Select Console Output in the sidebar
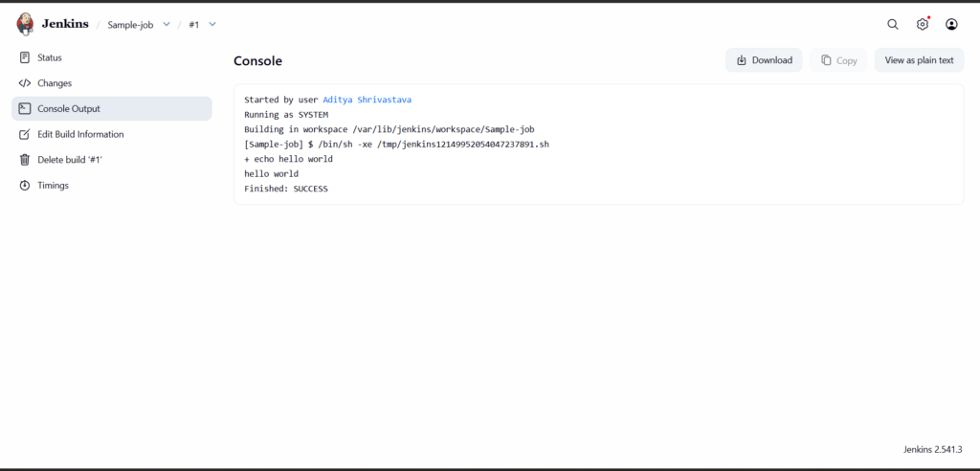Screen dimensions: 980x471 [x=68, y=109]
